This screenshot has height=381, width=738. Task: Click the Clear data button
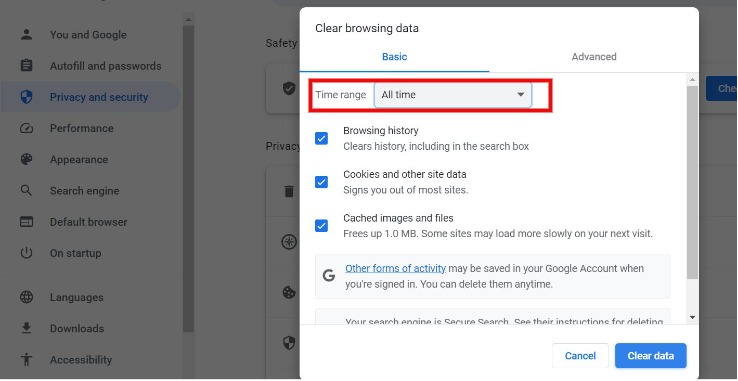coord(650,356)
